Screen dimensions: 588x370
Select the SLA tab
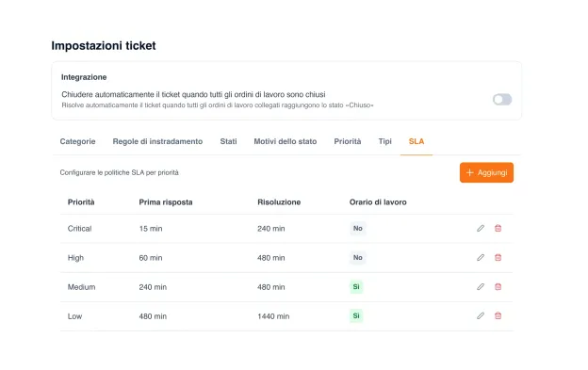pyautogui.click(x=416, y=141)
